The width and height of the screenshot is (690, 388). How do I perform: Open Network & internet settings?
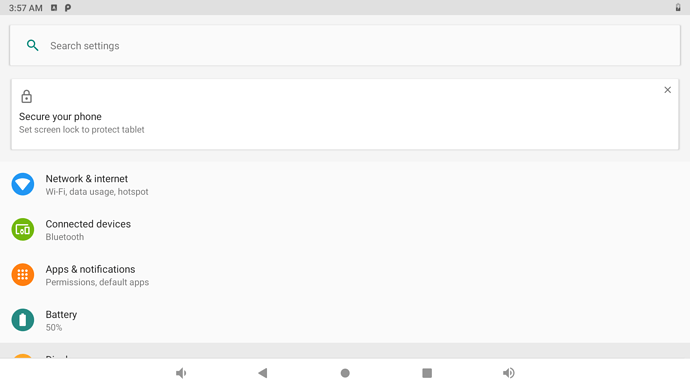(345, 185)
